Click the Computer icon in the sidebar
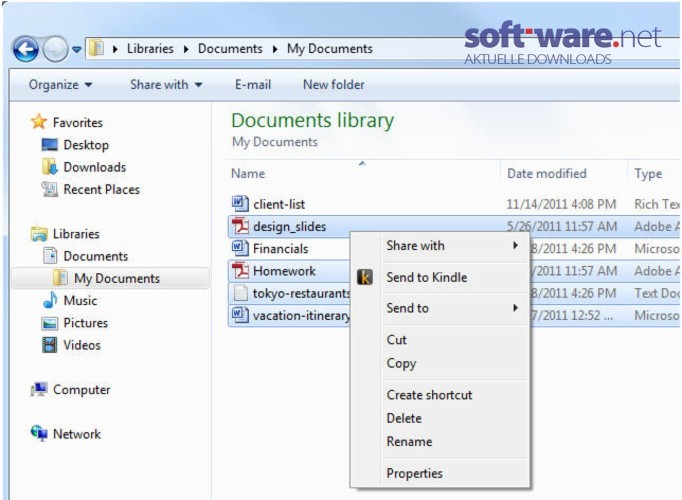Viewport: 682px width, 500px height. pos(39,389)
